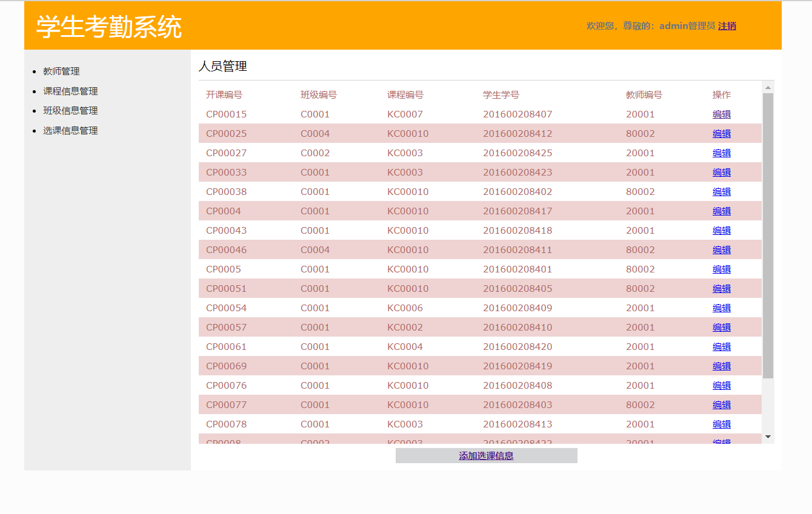Select student number 201600208407
Viewport: 812px width, 514px height.
coord(517,114)
